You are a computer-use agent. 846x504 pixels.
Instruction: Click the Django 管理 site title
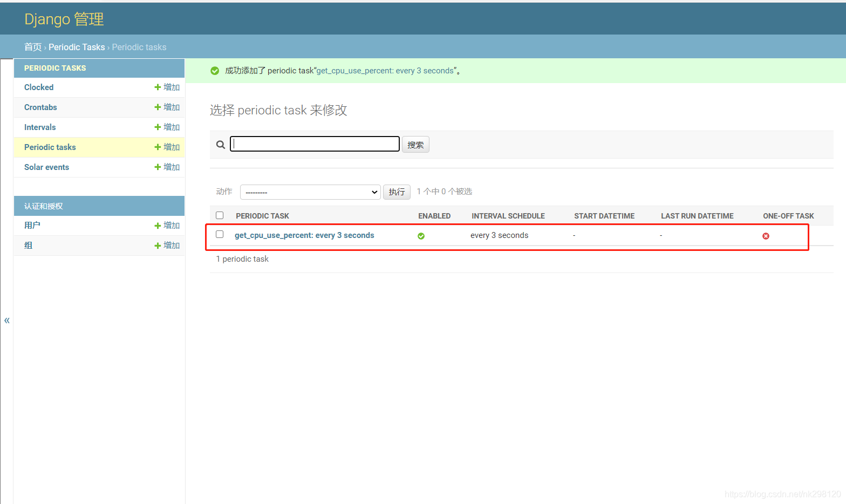[64, 19]
